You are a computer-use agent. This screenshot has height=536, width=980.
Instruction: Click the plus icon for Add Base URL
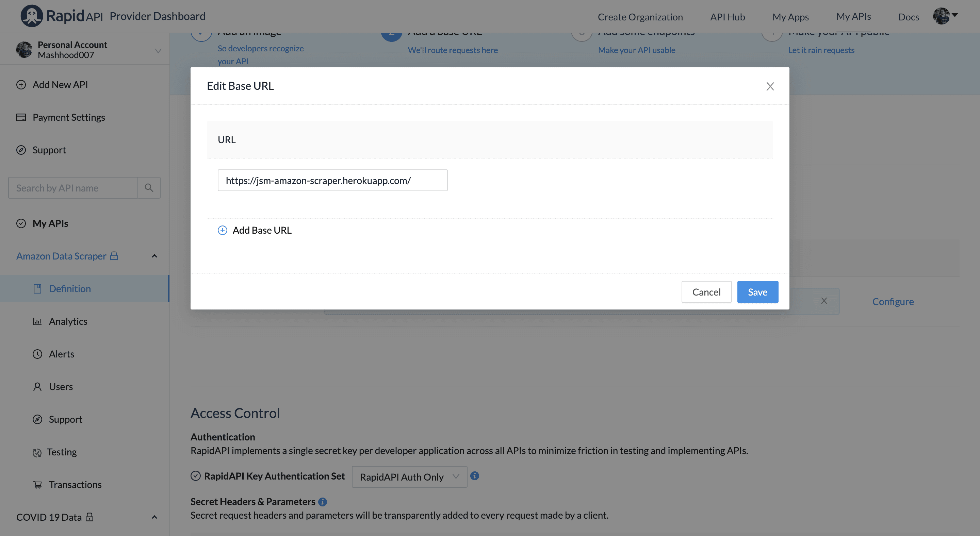coord(222,230)
